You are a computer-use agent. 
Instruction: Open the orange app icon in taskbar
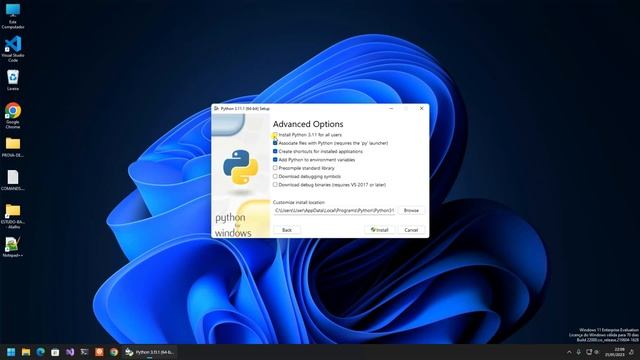(99, 352)
